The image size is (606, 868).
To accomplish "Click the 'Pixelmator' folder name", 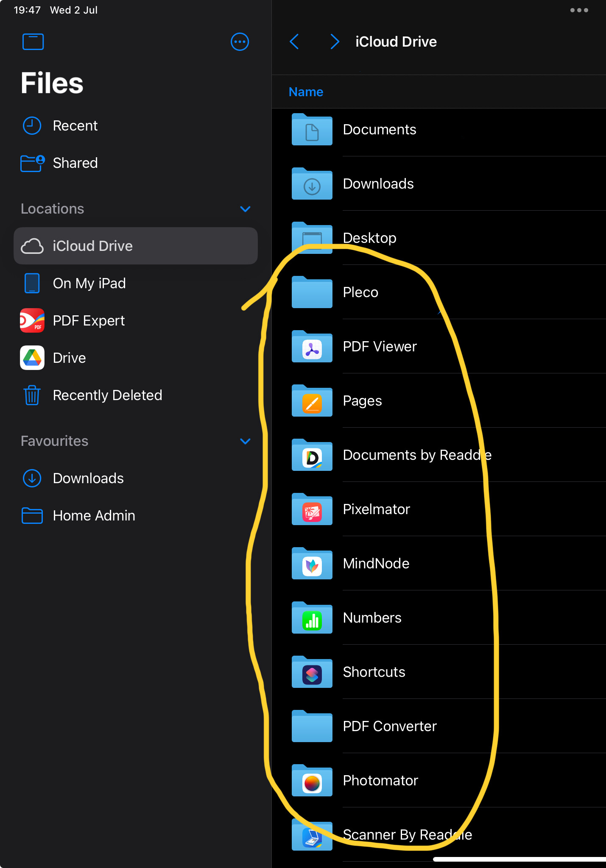I will tap(376, 509).
